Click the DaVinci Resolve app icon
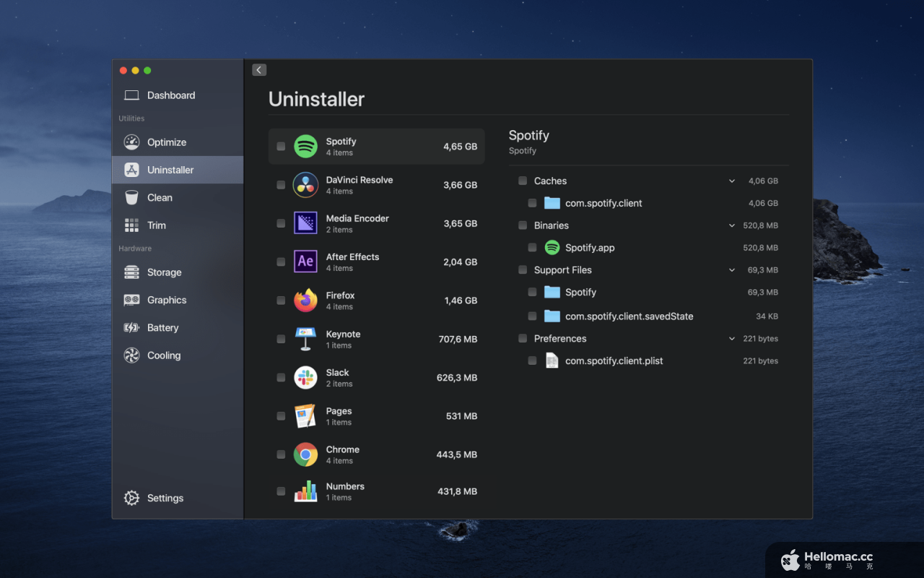 pyautogui.click(x=306, y=185)
